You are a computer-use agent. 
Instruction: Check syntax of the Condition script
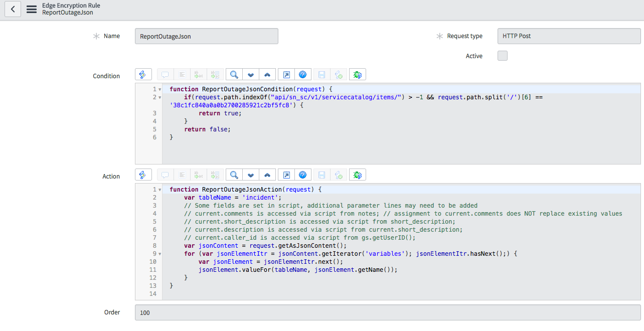pos(339,75)
